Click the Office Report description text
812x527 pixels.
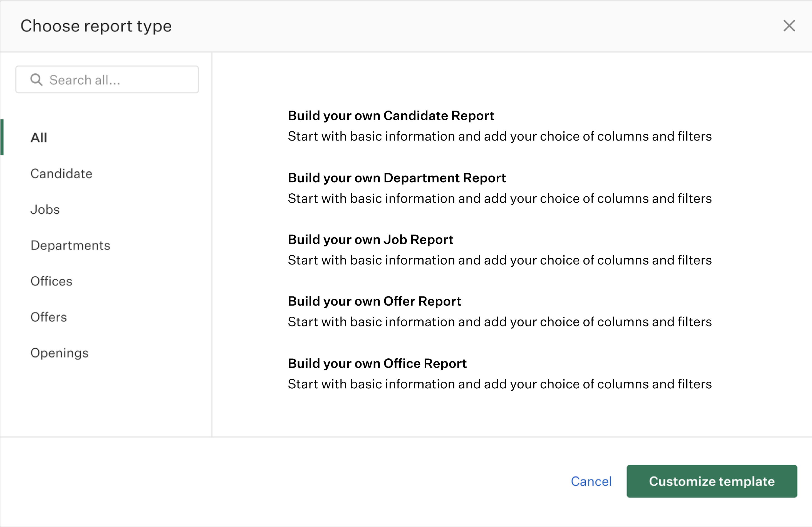coord(499,384)
